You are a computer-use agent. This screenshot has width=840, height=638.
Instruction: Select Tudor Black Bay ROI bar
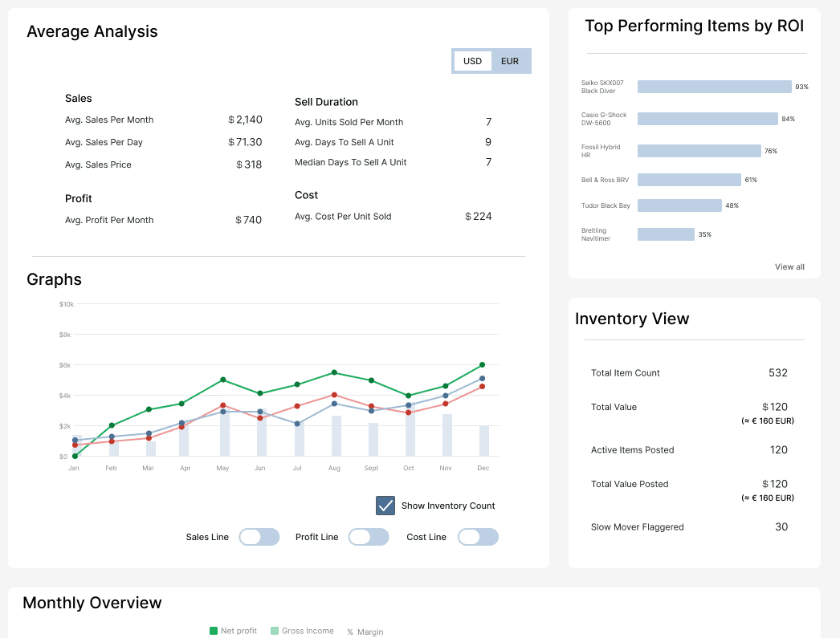pyautogui.click(x=679, y=205)
